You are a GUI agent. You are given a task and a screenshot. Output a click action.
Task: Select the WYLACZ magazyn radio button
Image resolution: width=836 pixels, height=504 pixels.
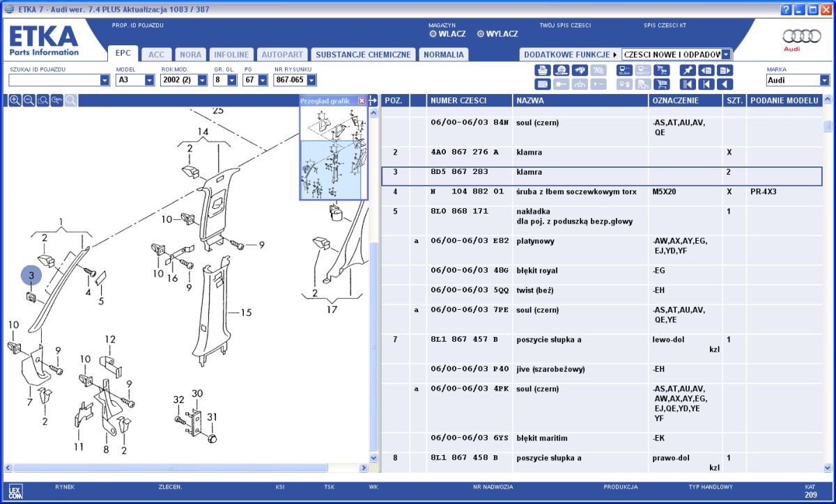[x=481, y=33]
